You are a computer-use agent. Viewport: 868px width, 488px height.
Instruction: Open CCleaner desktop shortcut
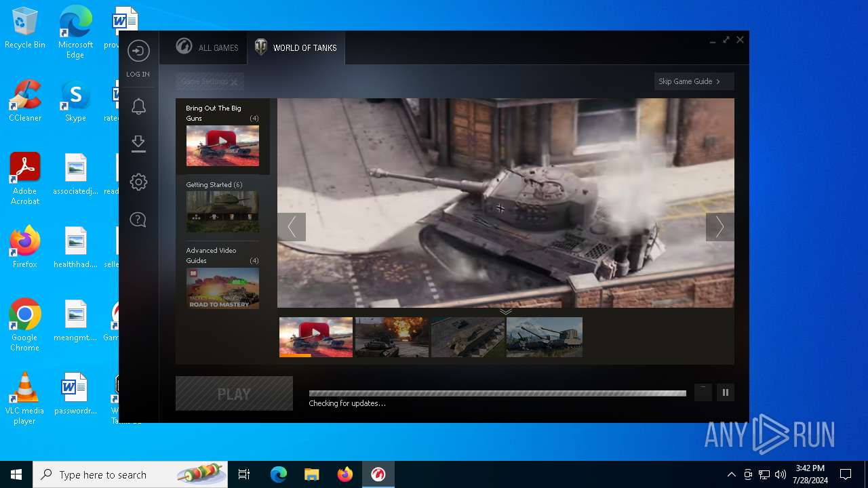[x=25, y=101]
